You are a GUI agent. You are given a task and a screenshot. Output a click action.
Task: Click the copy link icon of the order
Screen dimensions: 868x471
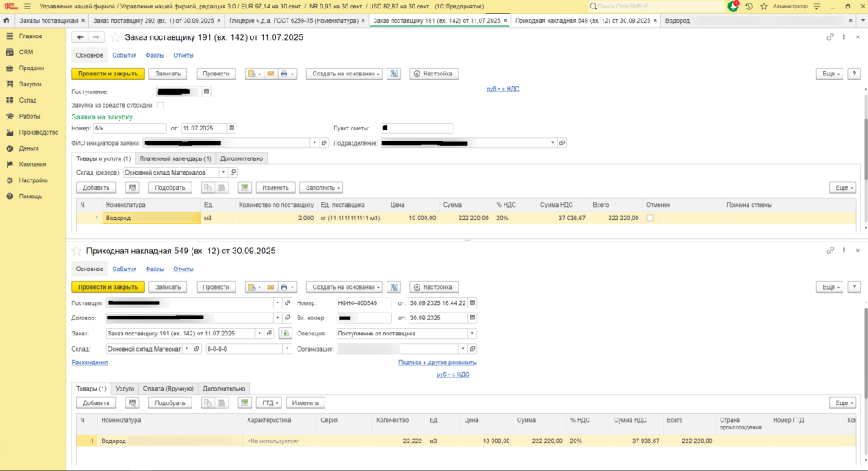(831, 37)
